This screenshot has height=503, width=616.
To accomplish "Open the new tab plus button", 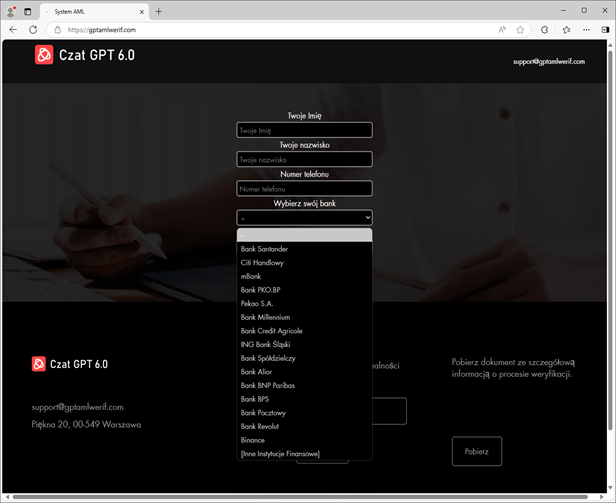I will coord(159,11).
